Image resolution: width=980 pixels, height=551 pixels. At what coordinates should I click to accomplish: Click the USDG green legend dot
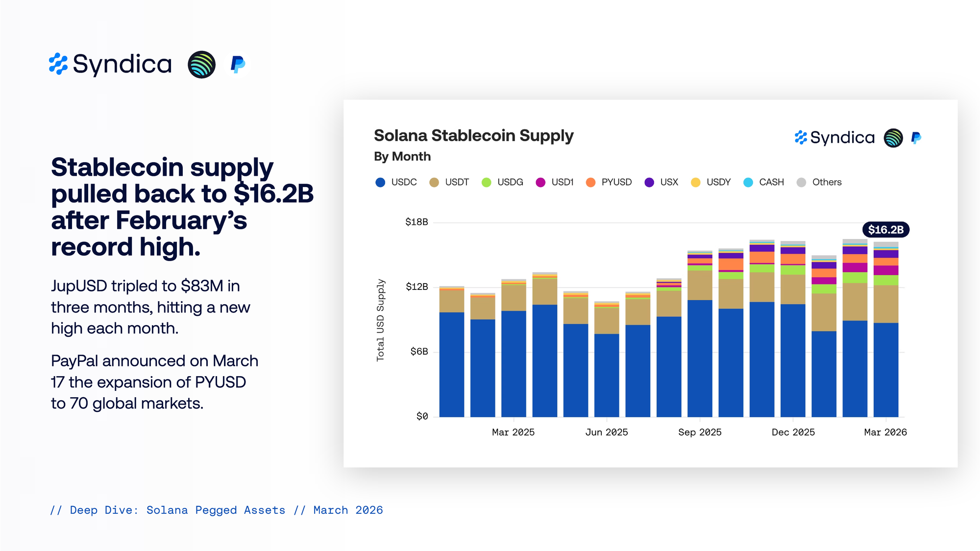tap(486, 182)
